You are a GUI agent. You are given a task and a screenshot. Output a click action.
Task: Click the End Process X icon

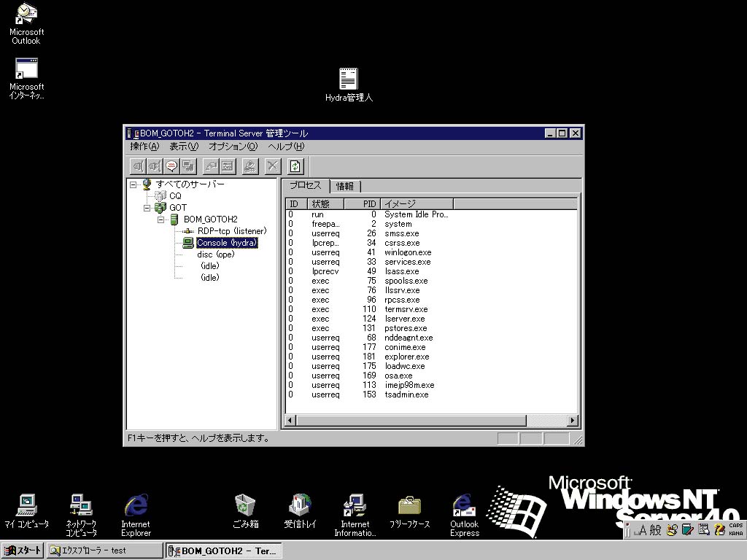tap(273, 166)
